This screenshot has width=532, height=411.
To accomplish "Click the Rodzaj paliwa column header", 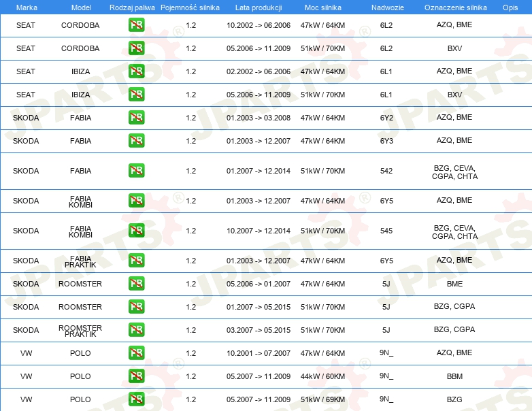I will point(132,7).
